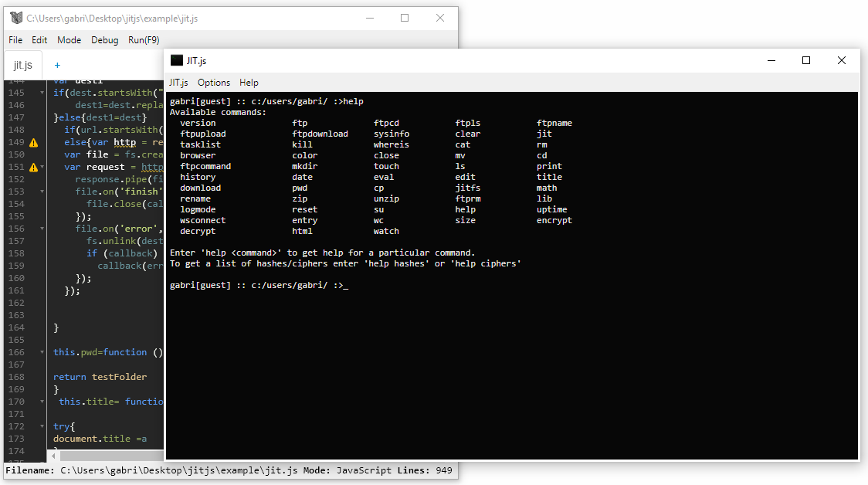Minimize the jit.js editor window

pos(370,19)
